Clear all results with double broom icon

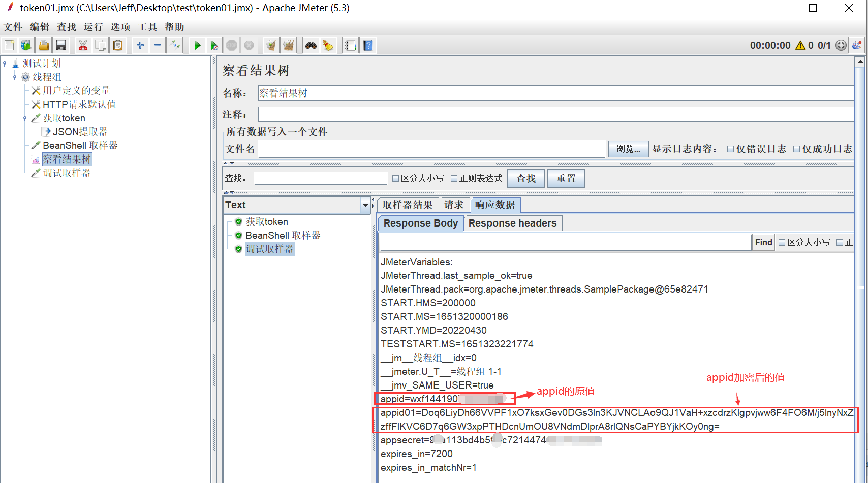click(289, 46)
